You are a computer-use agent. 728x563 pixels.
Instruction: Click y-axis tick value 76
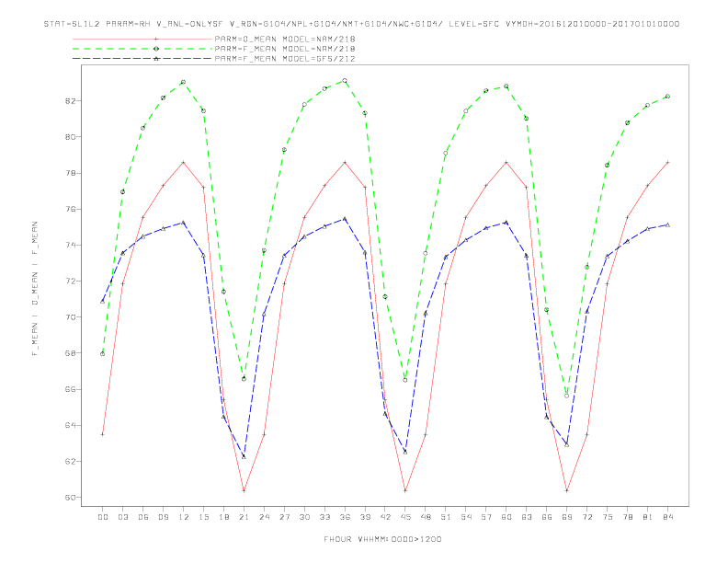click(70, 209)
